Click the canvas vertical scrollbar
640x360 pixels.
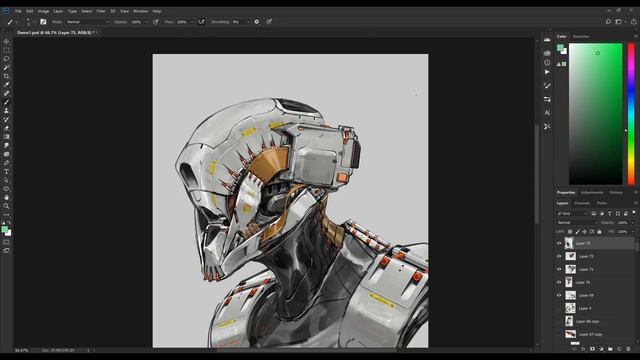537,175
